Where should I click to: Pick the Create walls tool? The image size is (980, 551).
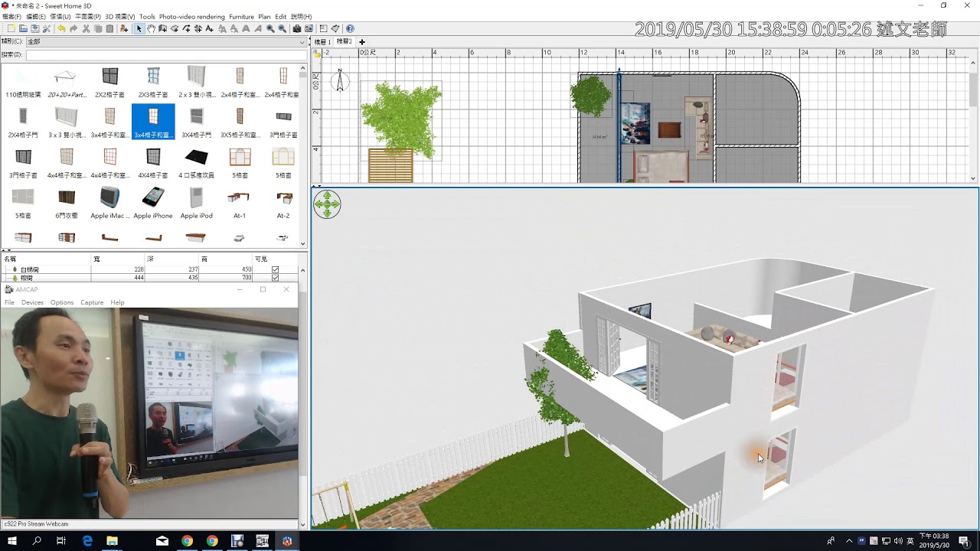[x=162, y=28]
